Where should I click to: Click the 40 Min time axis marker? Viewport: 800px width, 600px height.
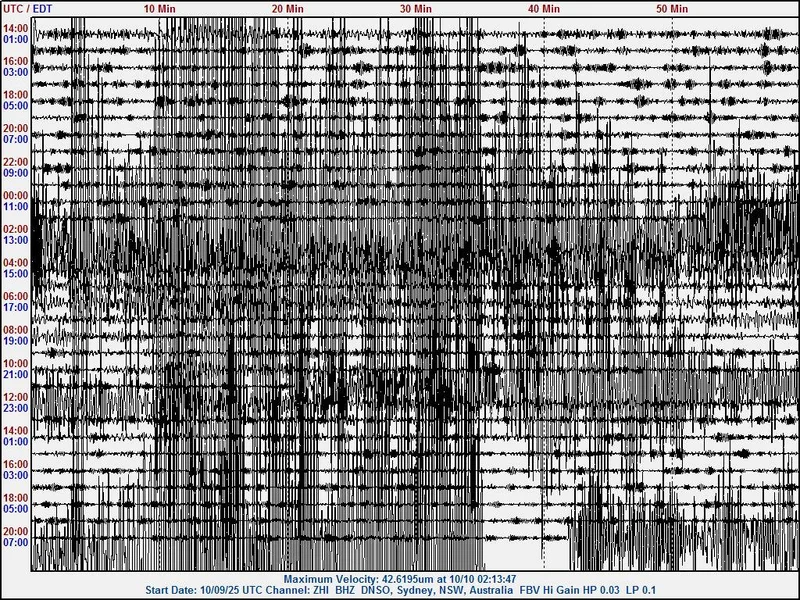click(544, 8)
